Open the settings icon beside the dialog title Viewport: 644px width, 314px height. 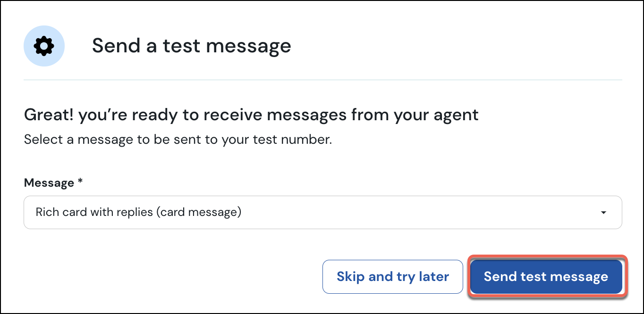pos(44,46)
